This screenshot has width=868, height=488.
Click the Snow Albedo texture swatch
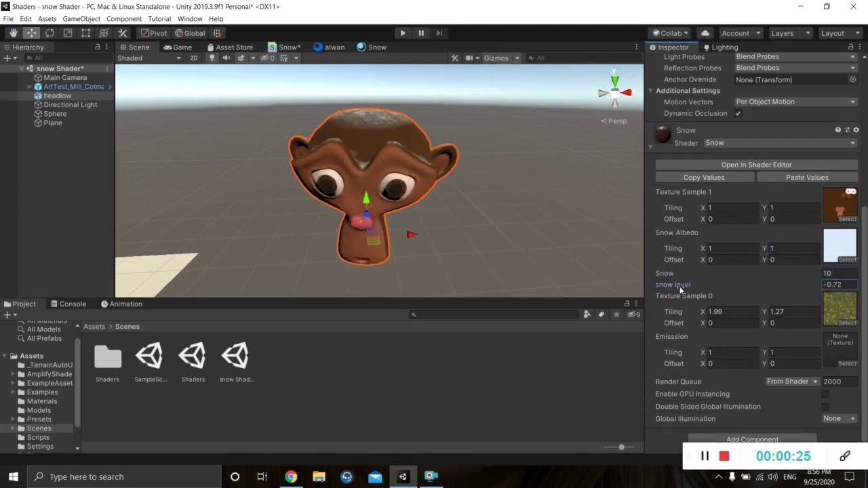coord(840,246)
